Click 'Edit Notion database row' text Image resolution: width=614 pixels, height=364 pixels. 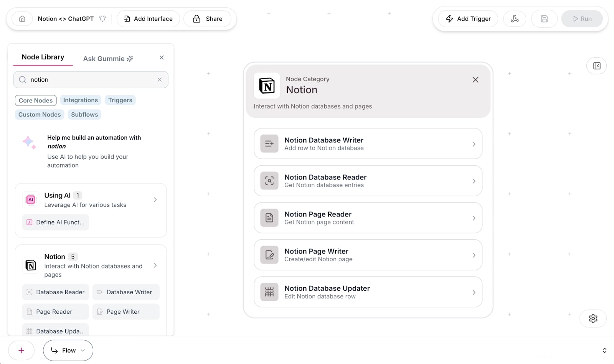tap(320, 296)
